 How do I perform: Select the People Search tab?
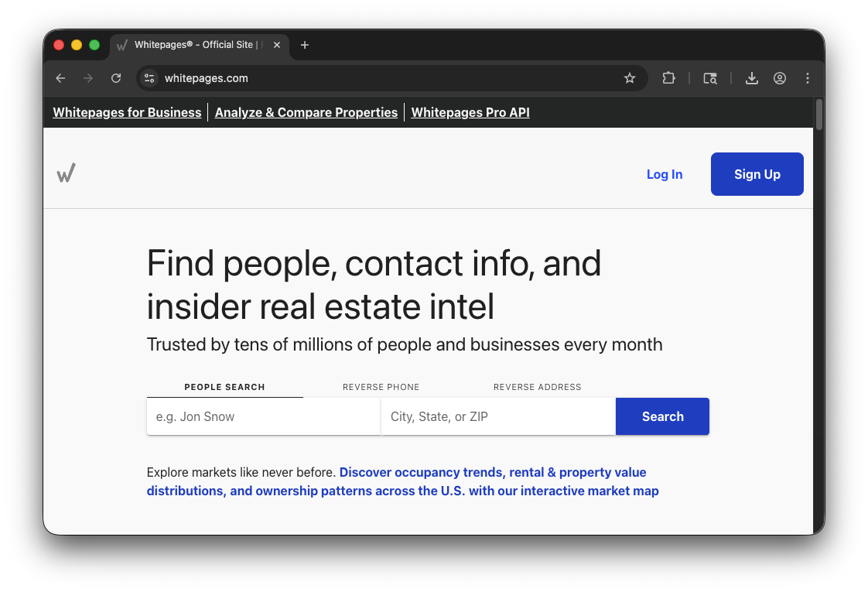224,386
